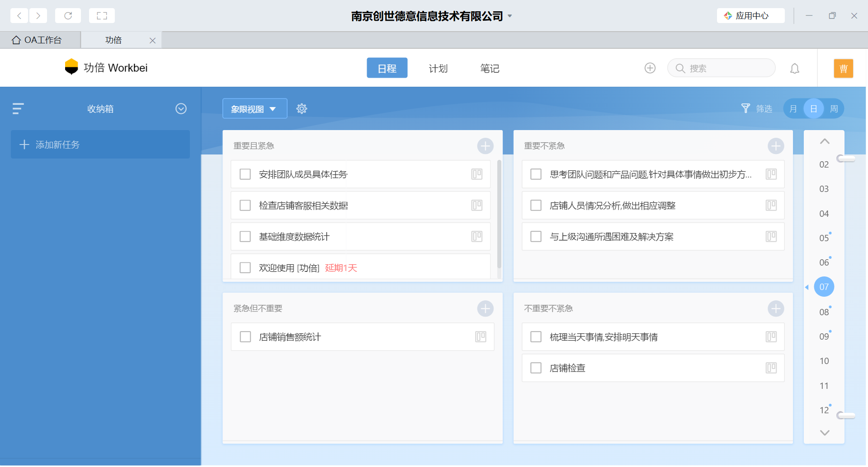Open board icon for 店铺检查
This screenshot has height=467, width=868.
771,368
